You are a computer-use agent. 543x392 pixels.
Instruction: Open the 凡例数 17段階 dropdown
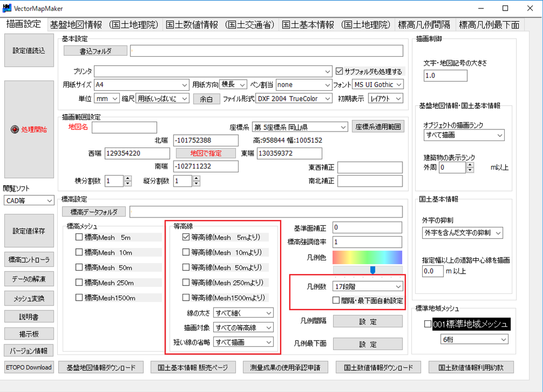pyautogui.click(x=397, y=286)
